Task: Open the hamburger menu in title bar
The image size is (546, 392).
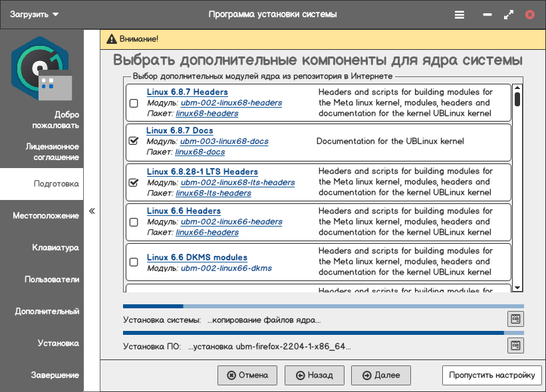Action: click(460, 14)
